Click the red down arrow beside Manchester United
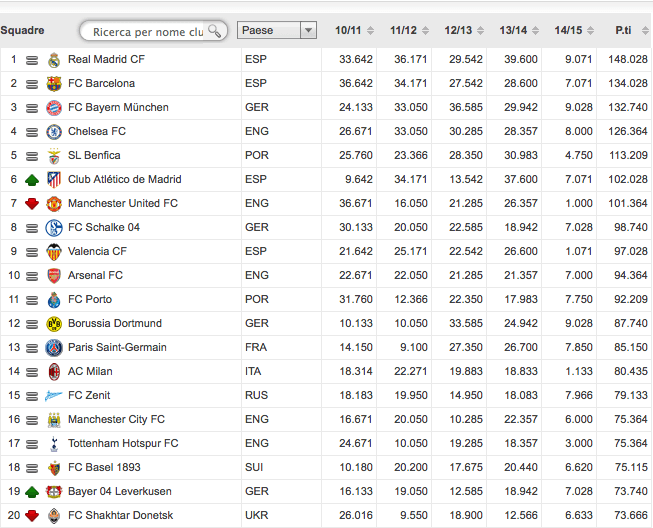 pos(31,204)
